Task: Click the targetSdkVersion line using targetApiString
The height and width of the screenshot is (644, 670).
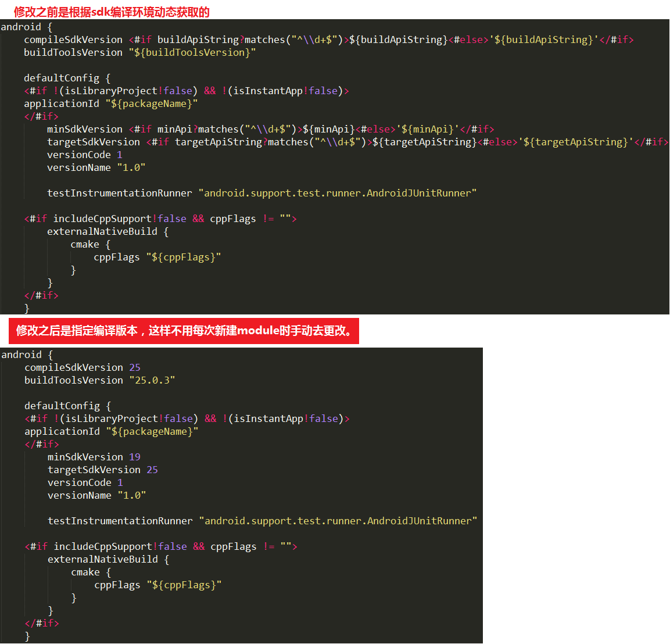Action: click(357, 142)
